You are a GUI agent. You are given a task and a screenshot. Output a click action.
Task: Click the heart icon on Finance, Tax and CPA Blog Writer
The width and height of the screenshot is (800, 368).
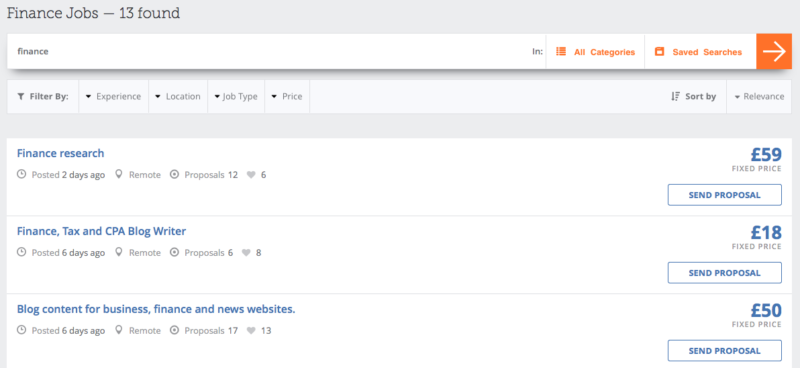[x=245, y=253]
